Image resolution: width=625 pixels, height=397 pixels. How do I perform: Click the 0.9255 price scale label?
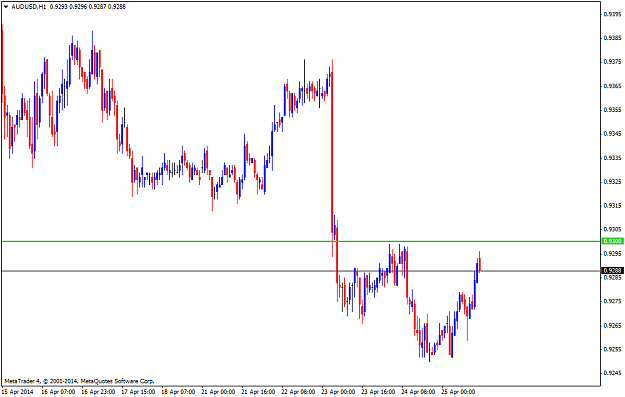613,350
